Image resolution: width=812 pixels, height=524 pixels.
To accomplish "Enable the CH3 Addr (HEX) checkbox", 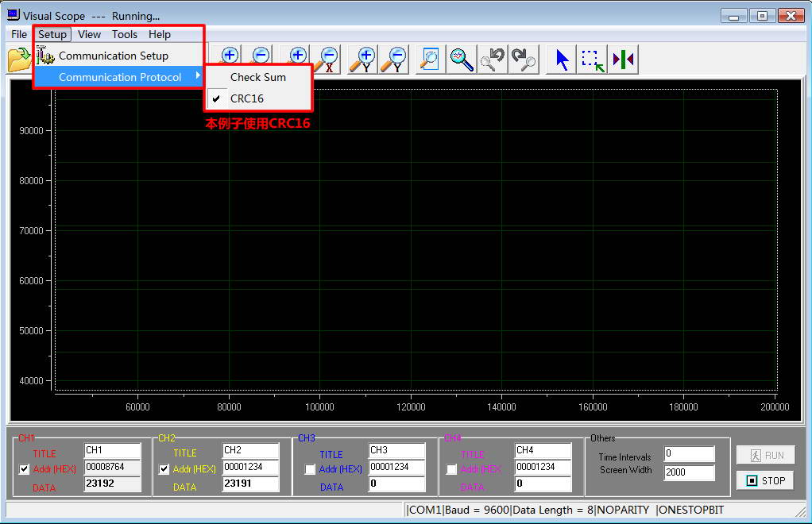I will pyautogui.click(x=310, y=469).
